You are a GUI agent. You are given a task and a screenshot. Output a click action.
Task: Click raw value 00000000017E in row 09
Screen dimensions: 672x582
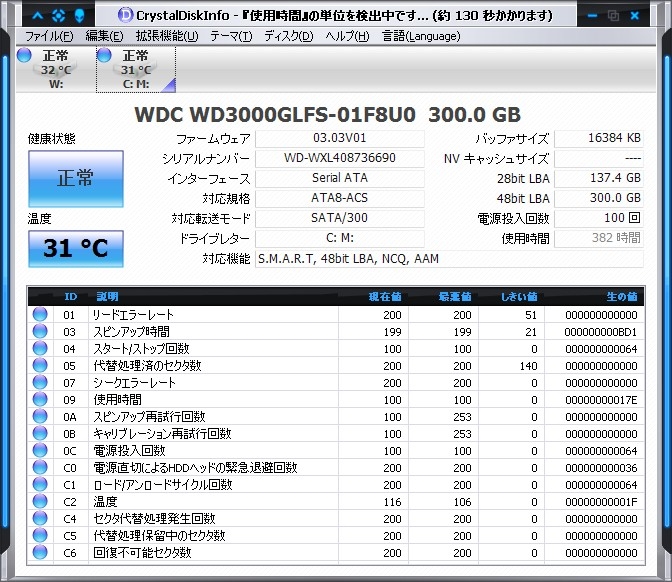pyautogui.click(x=601, y=400)
